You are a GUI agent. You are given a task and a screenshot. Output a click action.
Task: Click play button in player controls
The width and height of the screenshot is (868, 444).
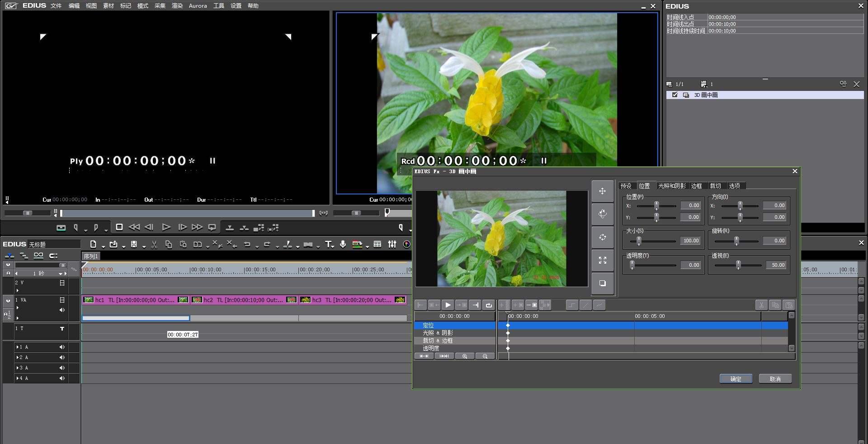tap(166, 227)
